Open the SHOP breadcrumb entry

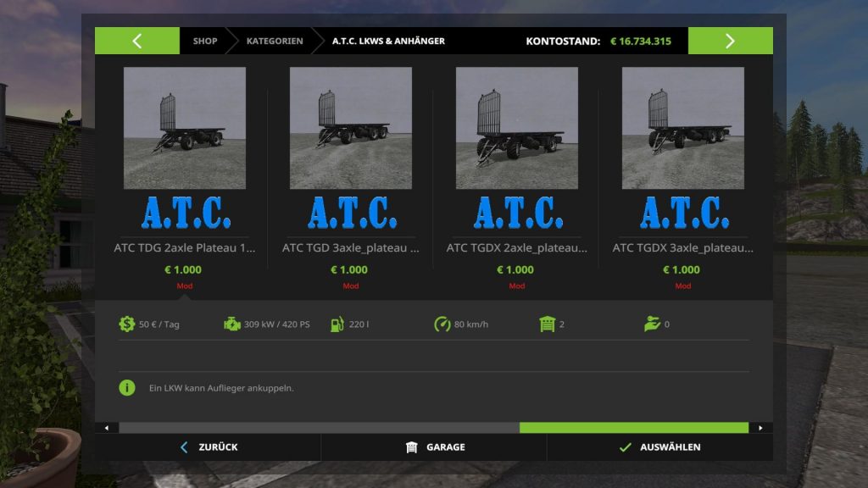click(x=203, y=40)
